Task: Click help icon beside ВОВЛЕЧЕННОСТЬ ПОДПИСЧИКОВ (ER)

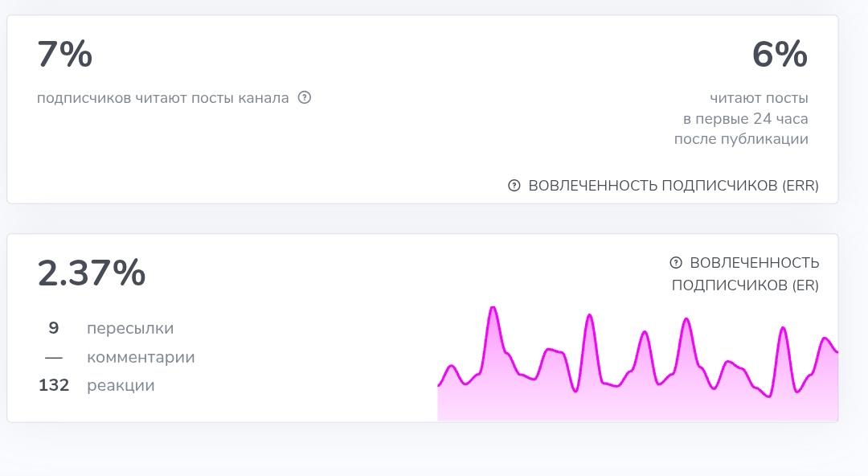Action: (676, 263)
